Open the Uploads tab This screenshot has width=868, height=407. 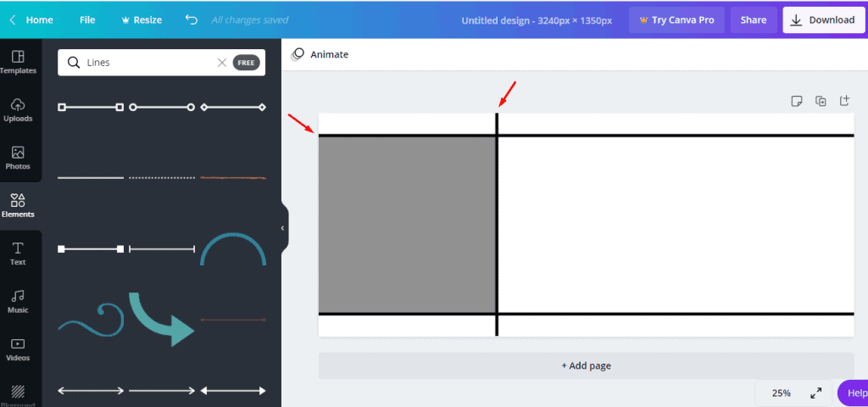[18, 109]
